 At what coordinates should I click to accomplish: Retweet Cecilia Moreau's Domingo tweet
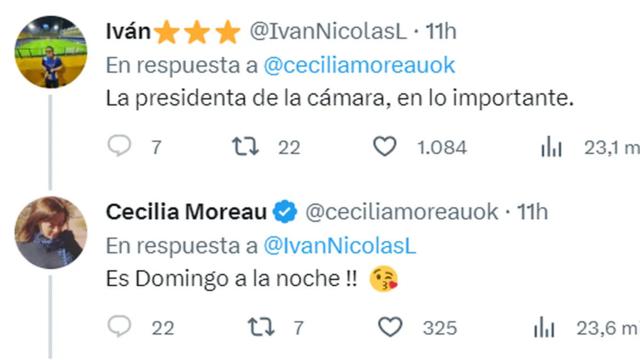[x=261, y=327]
